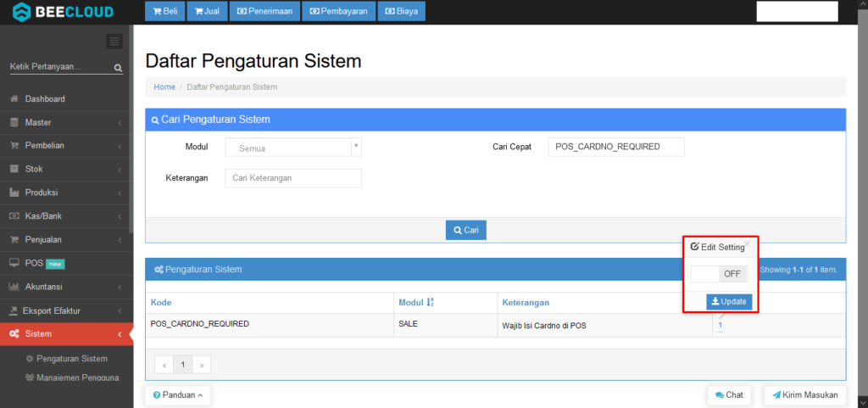Sort by Keterangan column header
The width and height of the screenshot is (868, 408).
click(x=526, y=303)
